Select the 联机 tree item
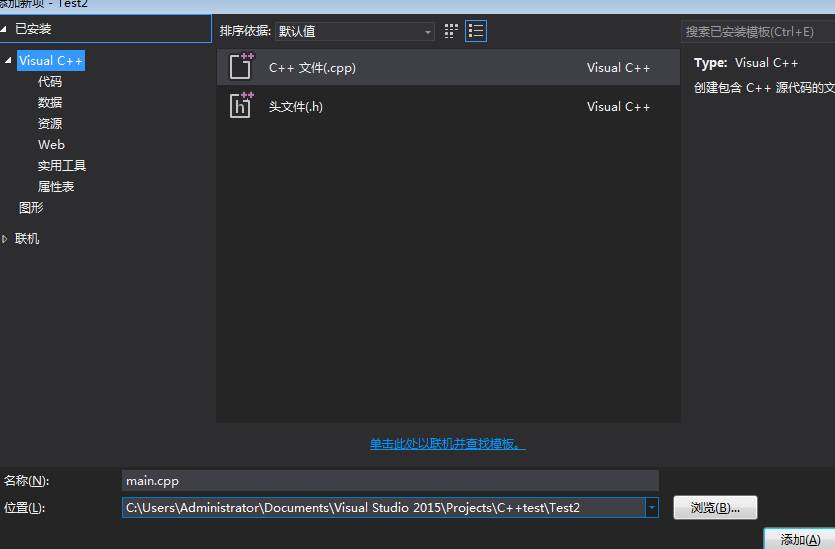Viewport: 835px width, 549px height. [x=27, y=239]
